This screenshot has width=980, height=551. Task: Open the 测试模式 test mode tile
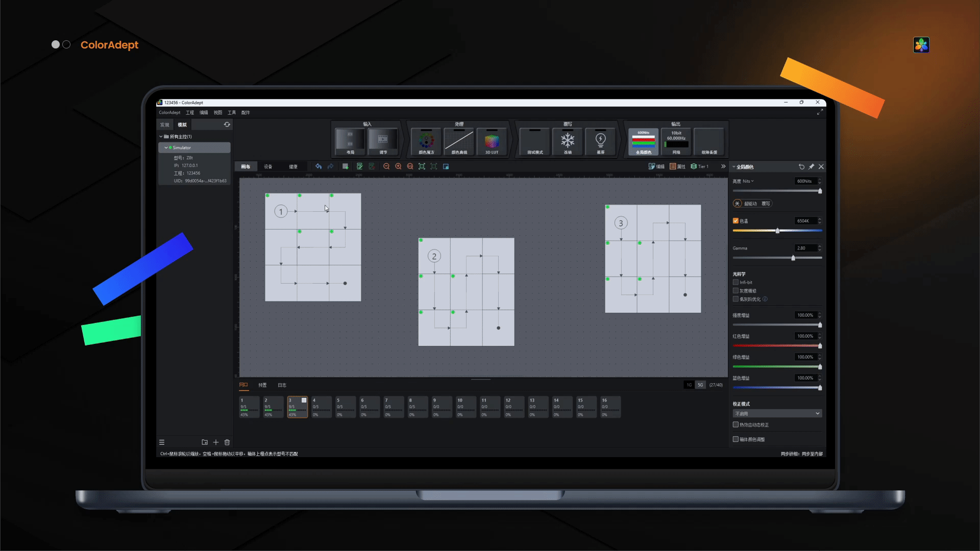click(535, 141)
